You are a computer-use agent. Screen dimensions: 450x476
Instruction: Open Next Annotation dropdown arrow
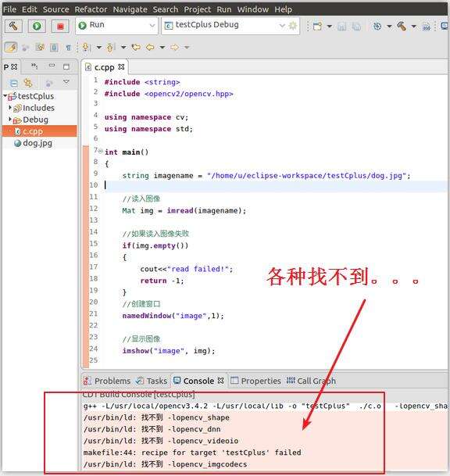[x=99, y=48]
